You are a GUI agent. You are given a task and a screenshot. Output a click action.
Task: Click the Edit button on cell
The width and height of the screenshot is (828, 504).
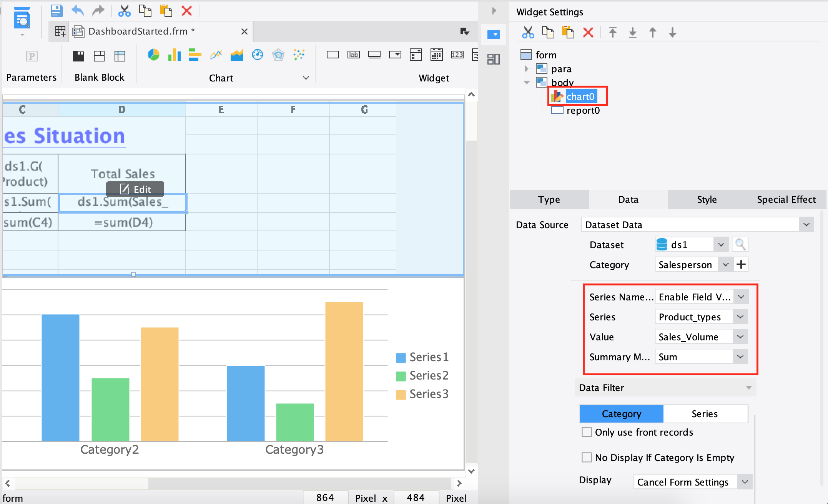tap(135, 189)
